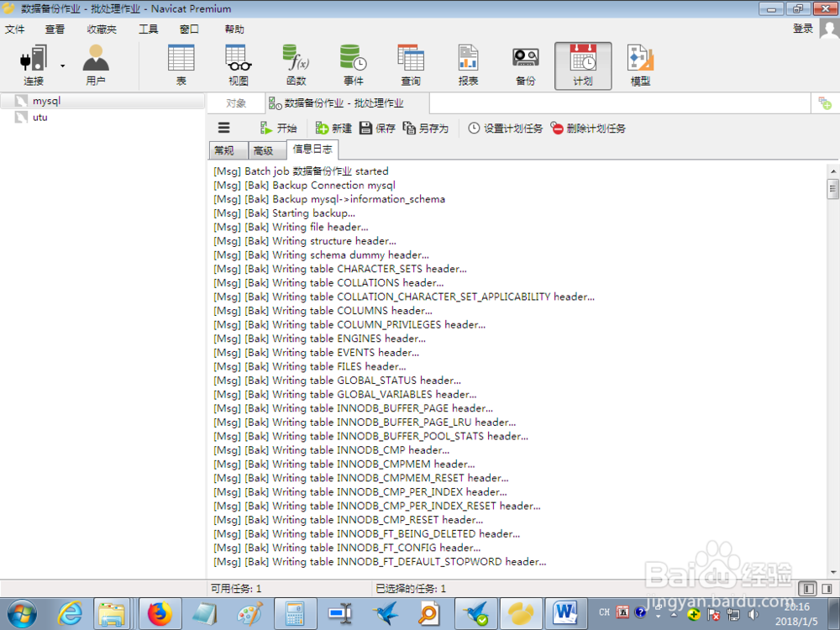Select log line 'Batch job 数据备份作业 started'
This screenshot has height=630, width=840.
point(301,171)
